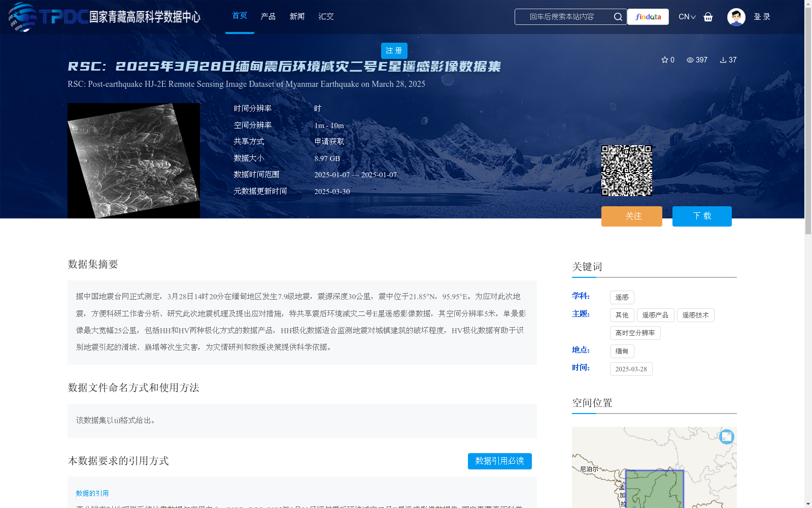Image resolution: width=812 pixels, height=508 pixels.
Task: Click the 1m - 10m spatial resolution value
Action: [329, 125]
